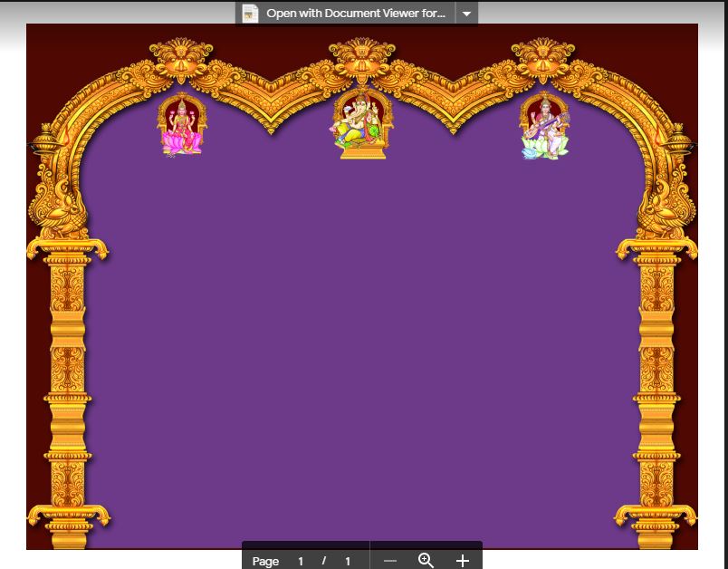728x569 pixels.
Task: Click 'Open with Document Viewer for...' button
Action: [x=345, y=14]
